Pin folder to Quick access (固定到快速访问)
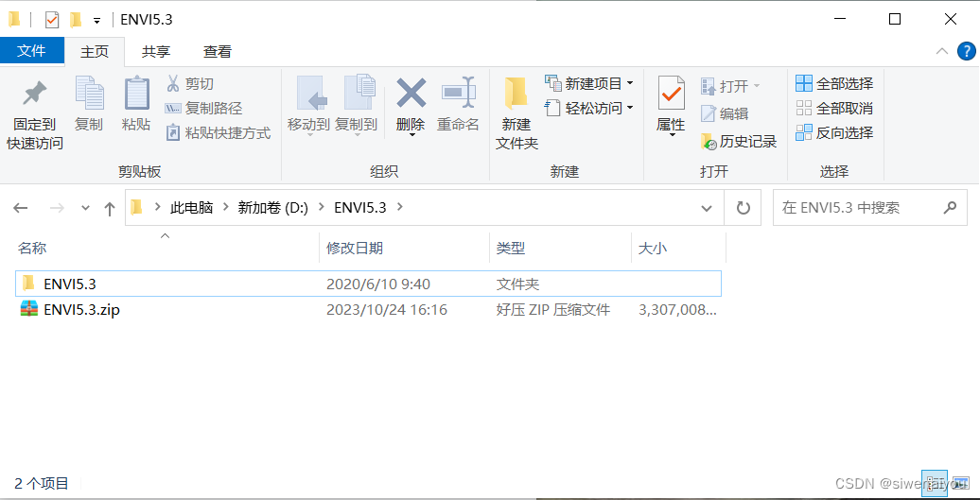The height and width of the screenshot is (500, 980). 35,115
